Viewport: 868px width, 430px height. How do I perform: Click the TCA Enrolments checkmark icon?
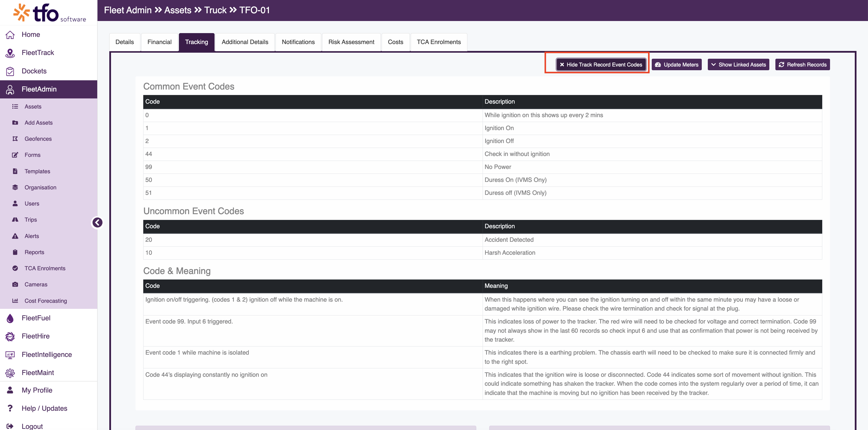(15, 268)
